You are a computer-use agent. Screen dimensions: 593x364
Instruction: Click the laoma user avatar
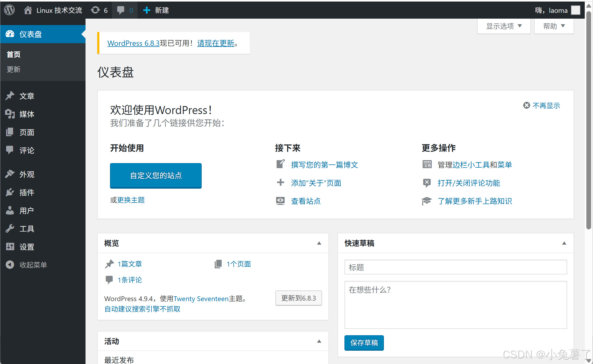click(575, 10)
